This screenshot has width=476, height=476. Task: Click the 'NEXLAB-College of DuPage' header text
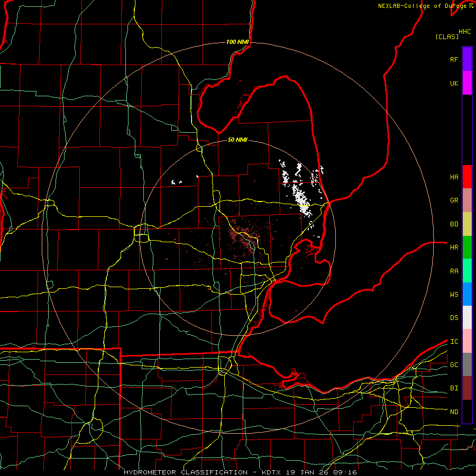pyautogui.click(x=422, y=6)
